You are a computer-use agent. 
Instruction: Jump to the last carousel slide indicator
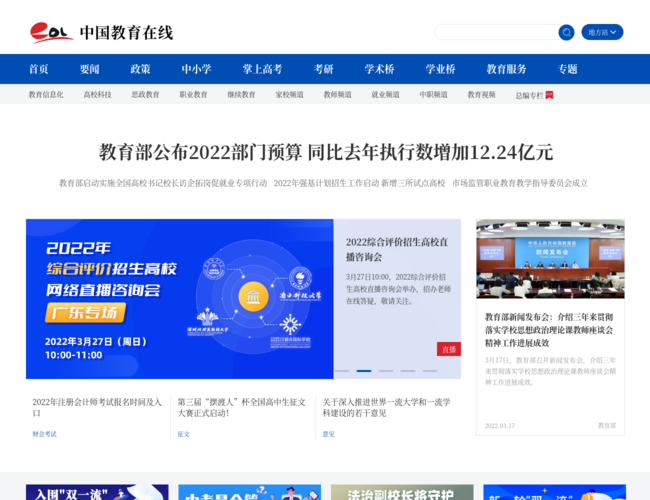[430, 371]
